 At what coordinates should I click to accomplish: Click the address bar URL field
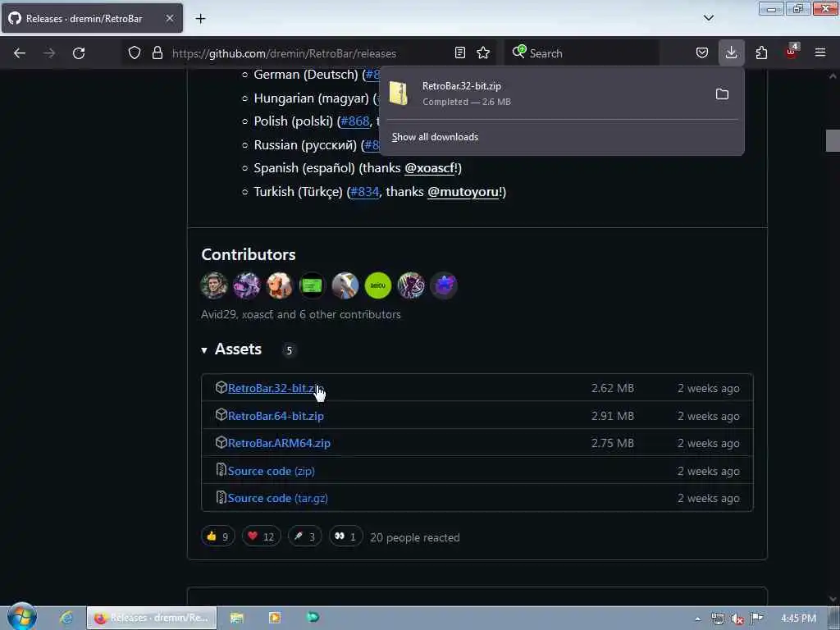pyautogui.click(x=308, y=53)
